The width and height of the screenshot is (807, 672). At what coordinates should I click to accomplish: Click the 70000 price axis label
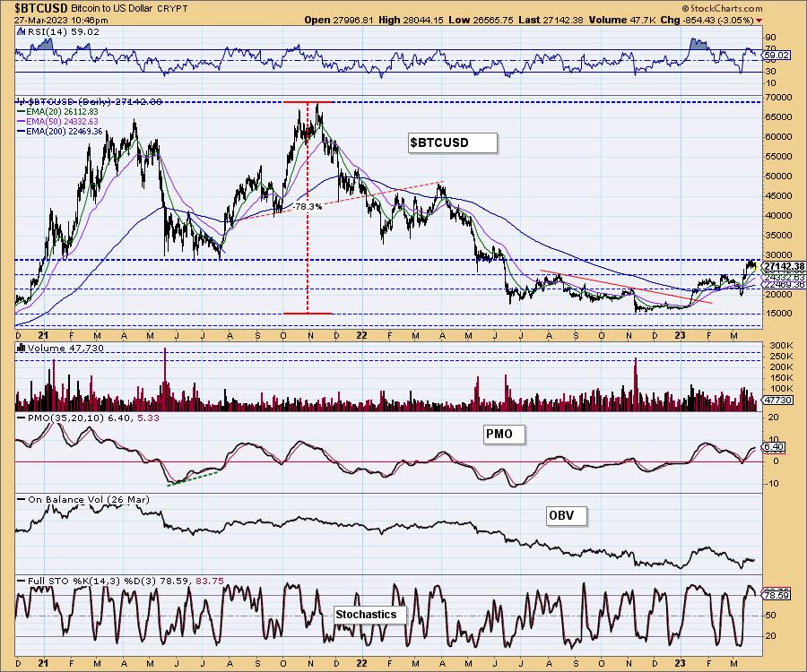click(x=779, y=97)
